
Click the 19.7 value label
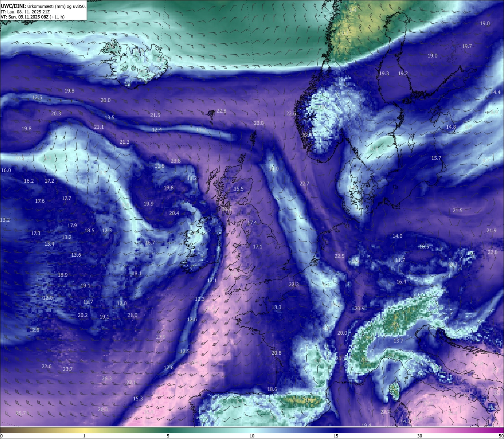[467, 46]
